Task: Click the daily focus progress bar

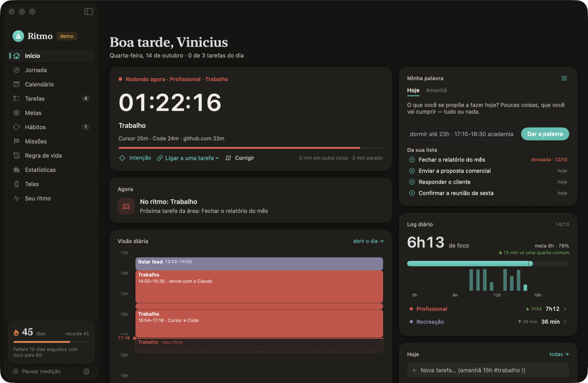Action: [x=488, y=264]
